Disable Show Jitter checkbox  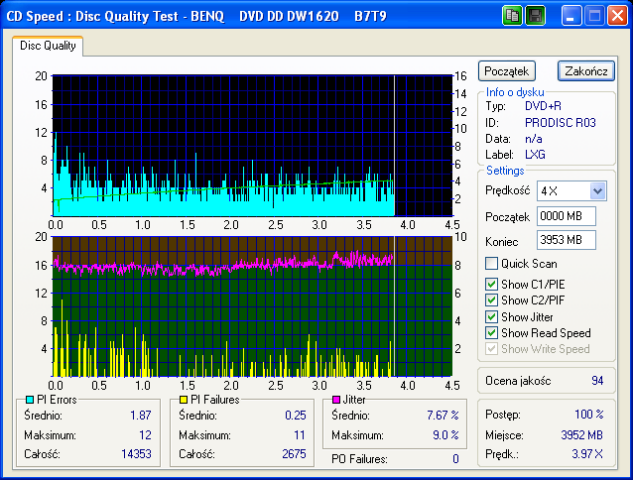[x=491, y=317]
